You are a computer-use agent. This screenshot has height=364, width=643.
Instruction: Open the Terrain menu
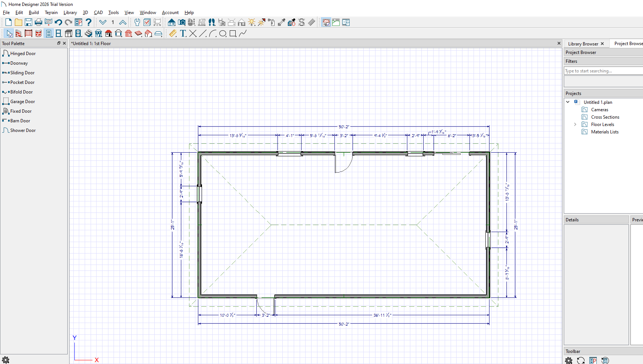coord(51,13)
